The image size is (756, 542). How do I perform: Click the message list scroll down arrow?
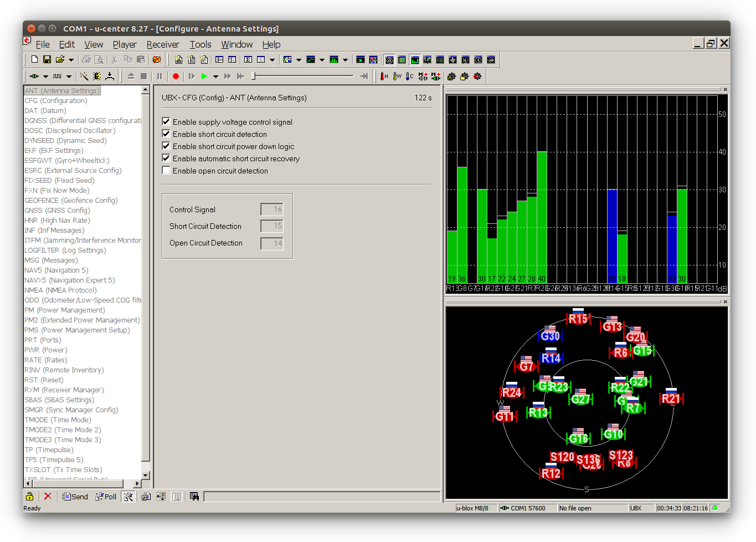point(146,475)
